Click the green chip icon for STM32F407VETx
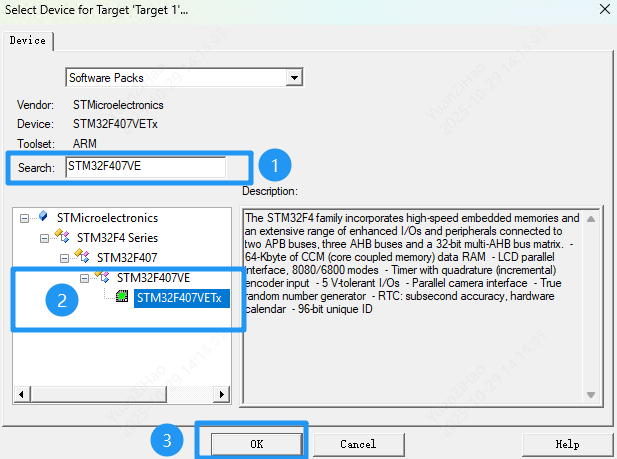Screen dimensions: 617x459 point(121,297)
